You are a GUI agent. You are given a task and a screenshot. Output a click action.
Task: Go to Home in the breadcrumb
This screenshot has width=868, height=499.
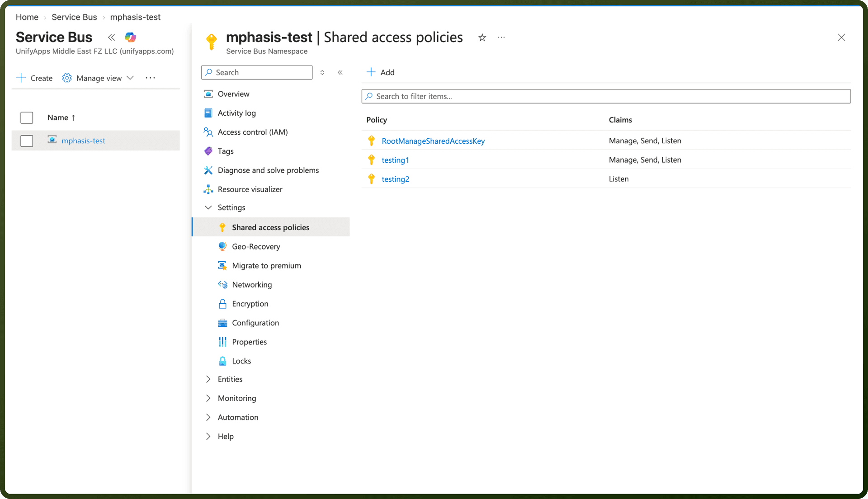click(27, 17)
